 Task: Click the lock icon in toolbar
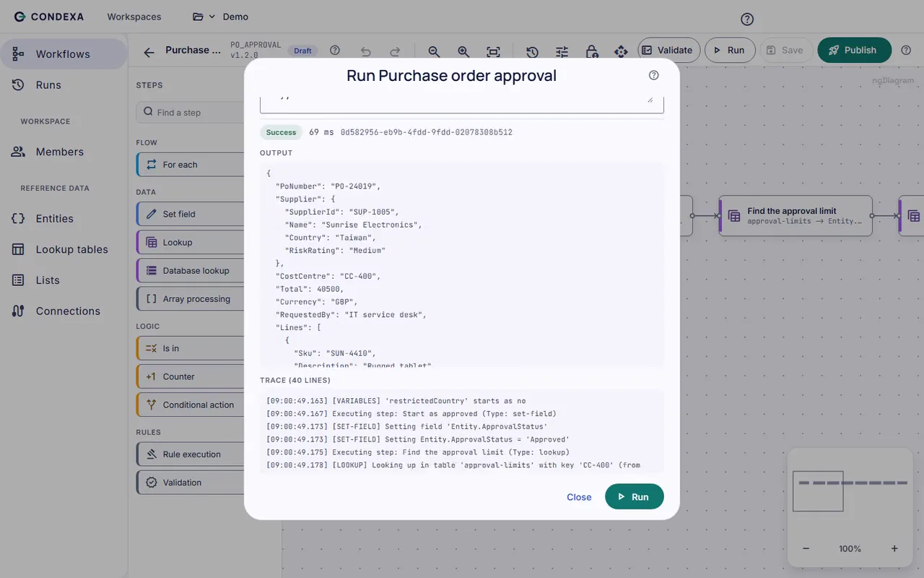tap(591, 51)
